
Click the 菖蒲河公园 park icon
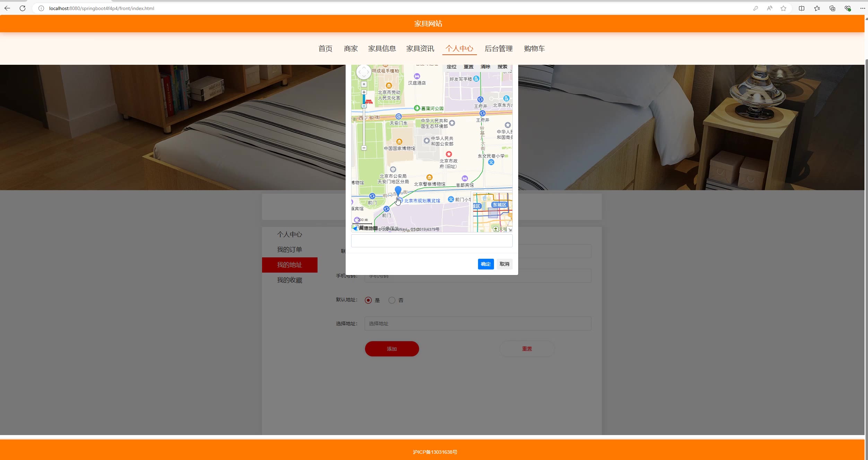pyautogui.click(x=417, y=108)
